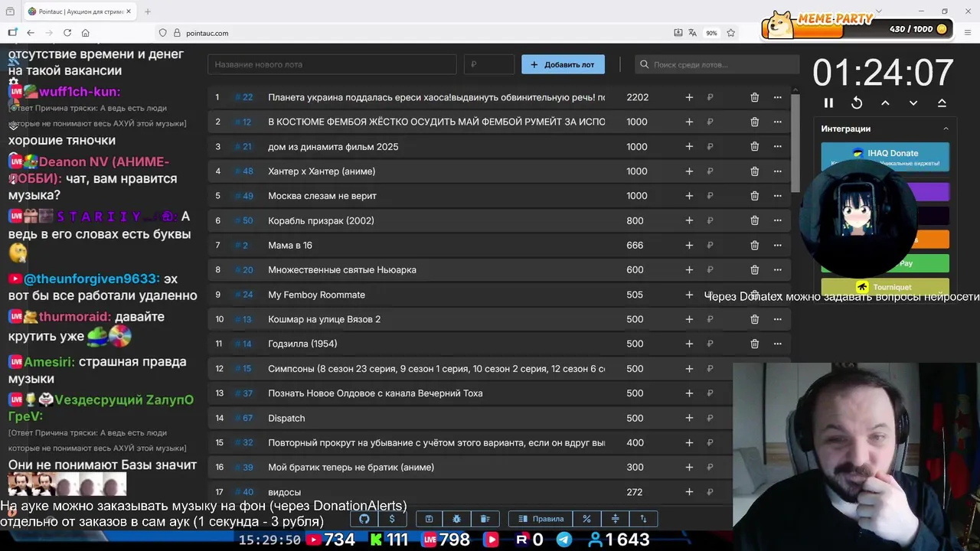Click the dollar sign donate icon
Image resolution: width=980 pixels, height=551 pixels.
(x=392, y=519)
